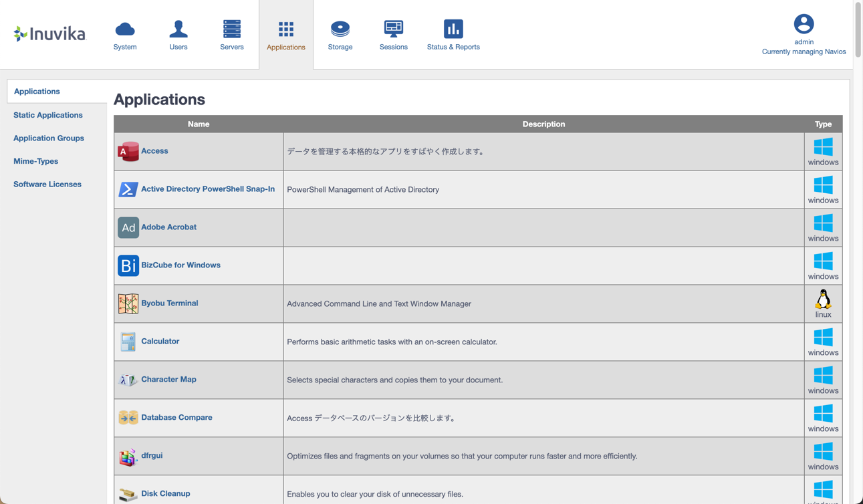Click Windows type icon in Adobe Acrobat row
This screenshot has width=863, height=504.
[x=823, y=223]
